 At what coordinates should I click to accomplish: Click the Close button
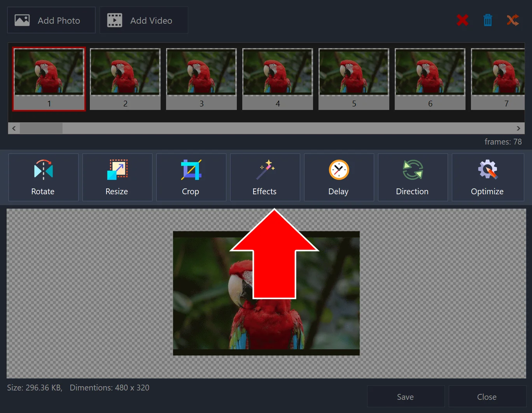coord(487,397)
